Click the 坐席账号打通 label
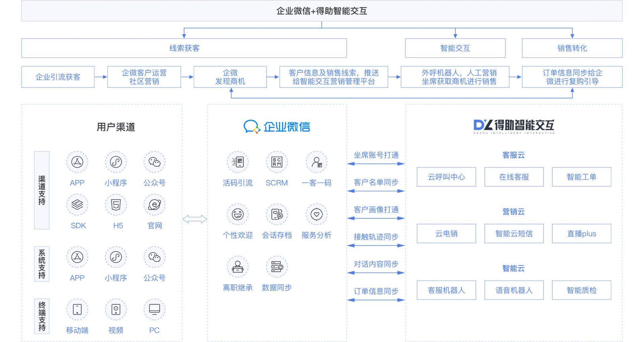 tap(376, 155)
